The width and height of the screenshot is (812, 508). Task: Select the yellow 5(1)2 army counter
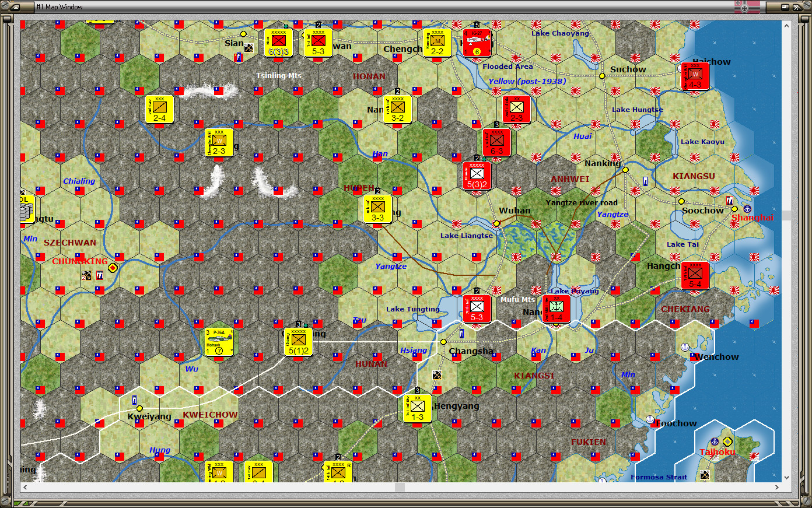click(x=299, y=342)
